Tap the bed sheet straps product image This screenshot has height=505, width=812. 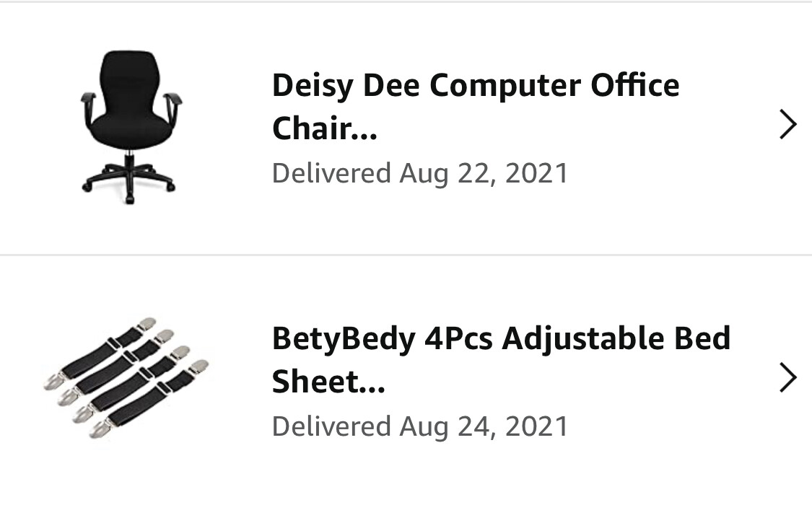pos(126,379)
